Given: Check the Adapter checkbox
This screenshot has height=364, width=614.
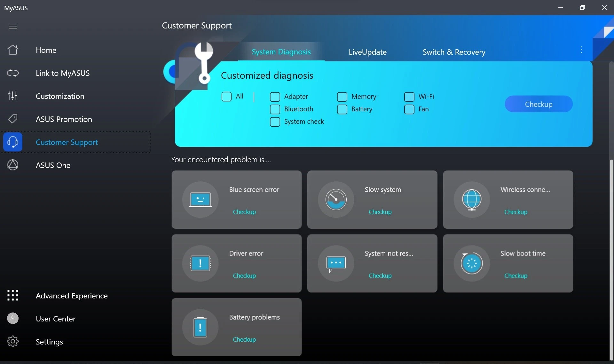Looking at the screenshot, I should (x=275, y=97).
